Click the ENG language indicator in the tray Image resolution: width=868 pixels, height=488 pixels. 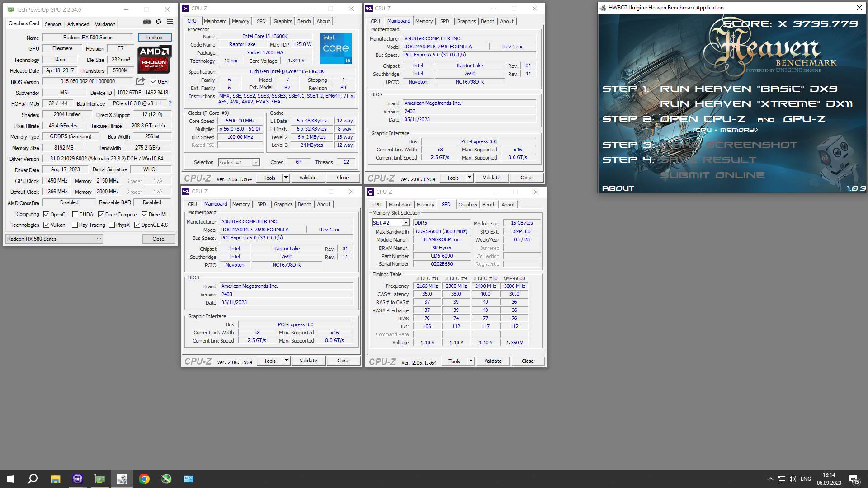806,479
